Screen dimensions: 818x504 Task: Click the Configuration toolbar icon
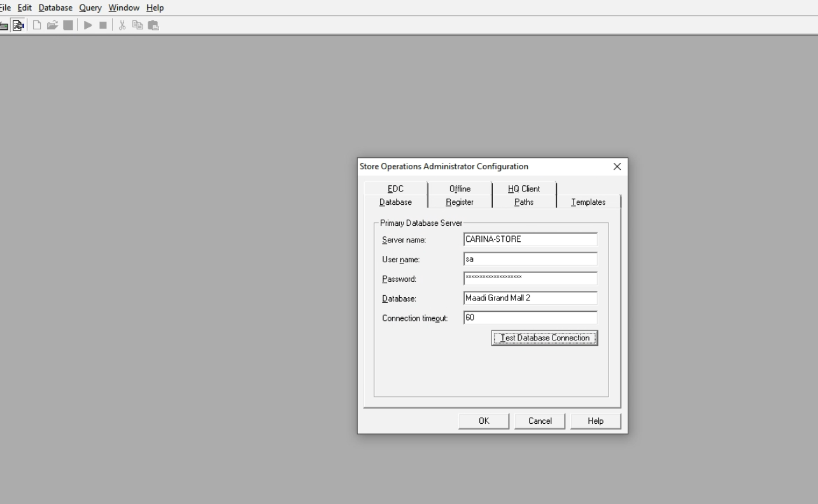pos(18,25)
